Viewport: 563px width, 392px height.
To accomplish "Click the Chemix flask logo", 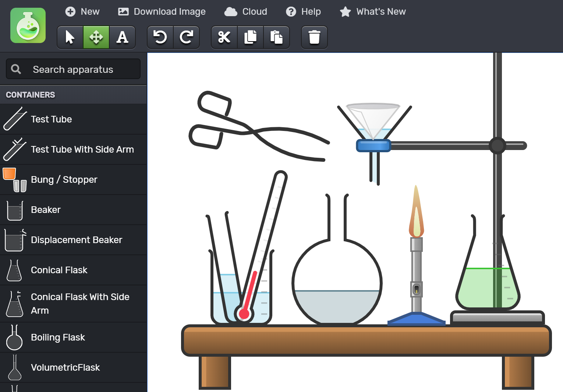I will point(28,25).
